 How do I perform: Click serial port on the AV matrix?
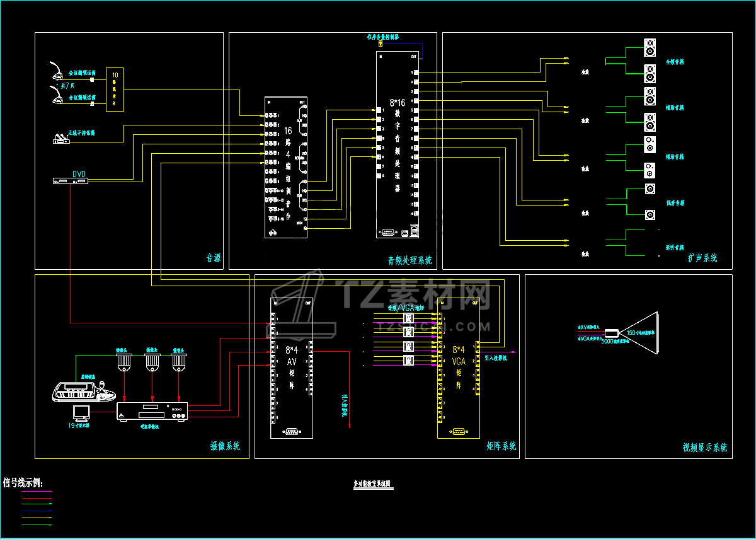click(292, 432)
